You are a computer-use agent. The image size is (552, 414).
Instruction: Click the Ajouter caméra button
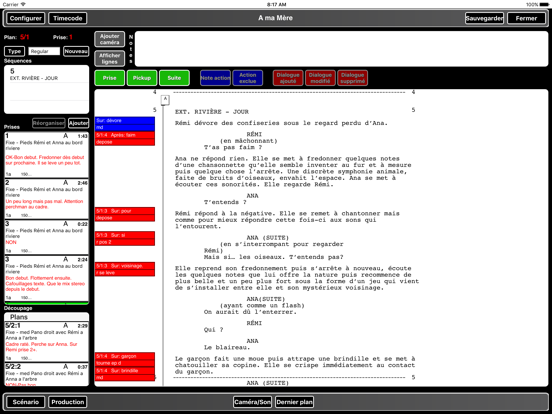[109, 39]
